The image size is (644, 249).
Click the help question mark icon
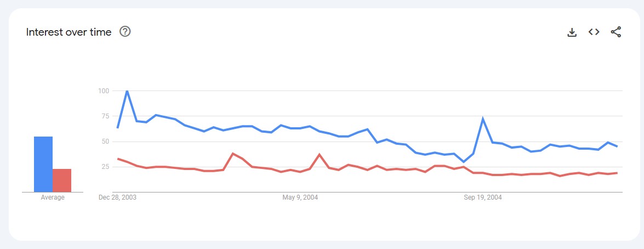125,32
